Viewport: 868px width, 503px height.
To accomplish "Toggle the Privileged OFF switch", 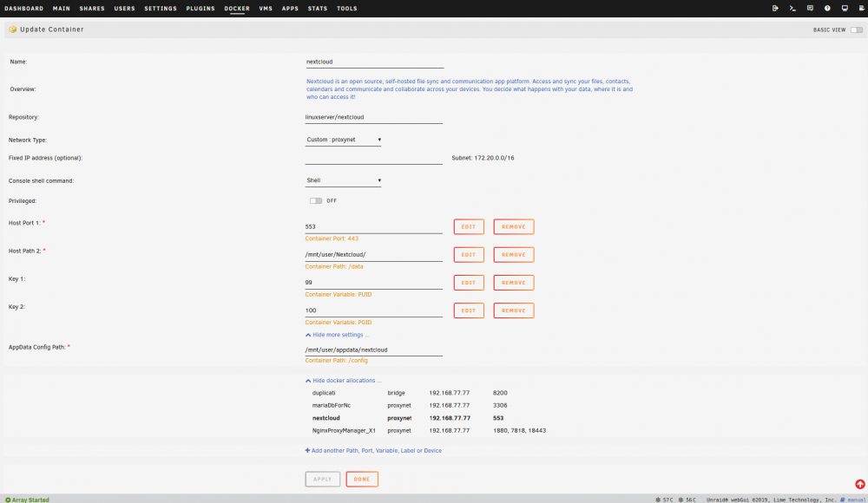I will tap(316, 201).
